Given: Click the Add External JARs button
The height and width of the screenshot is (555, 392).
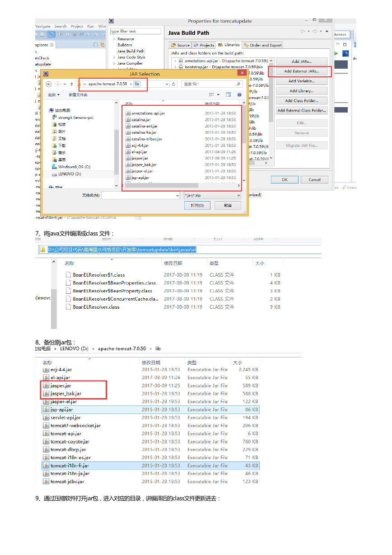Looking at the screenshot, I should pos(302,71).
